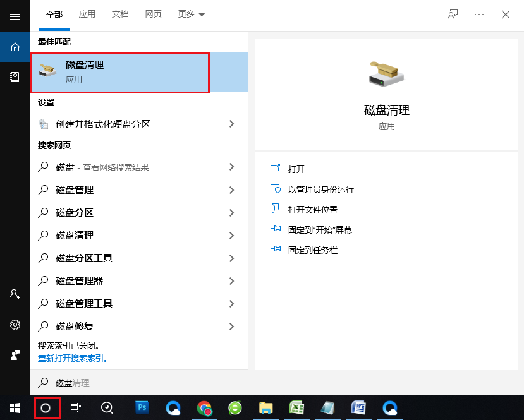Open the three-dots options menu
Screen dimensions: 524x420
[x=479, y=15]
